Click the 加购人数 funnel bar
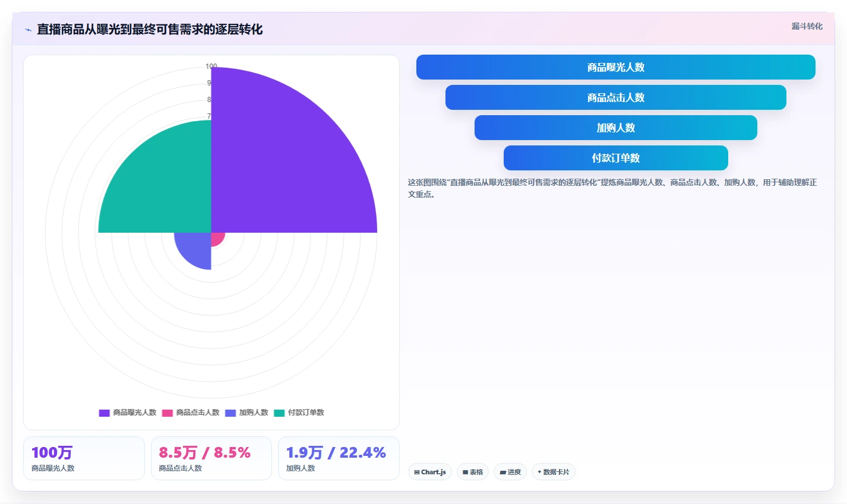Screen dimensions: 847x504 615,128
